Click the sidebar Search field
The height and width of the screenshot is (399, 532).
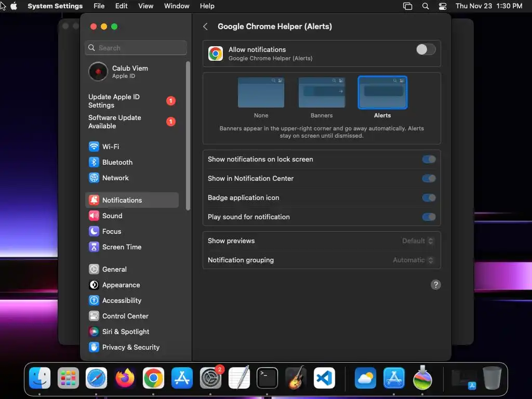pos(136,48)
